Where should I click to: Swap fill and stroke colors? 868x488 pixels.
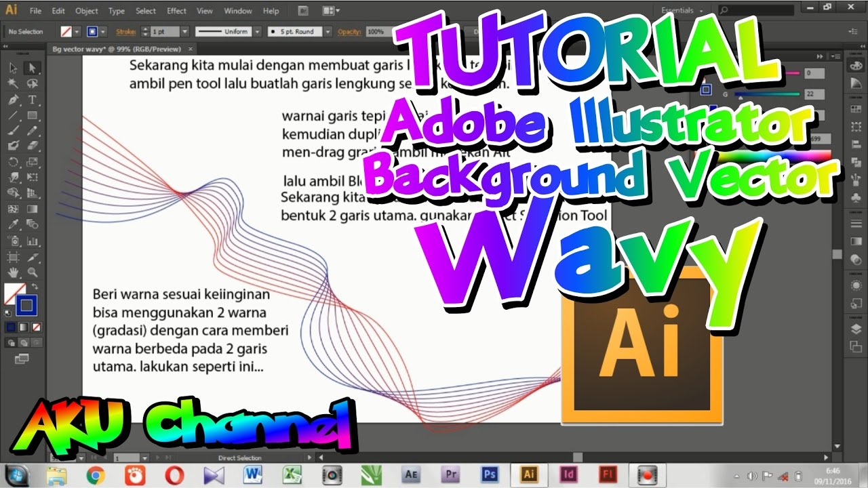[35, 287]
